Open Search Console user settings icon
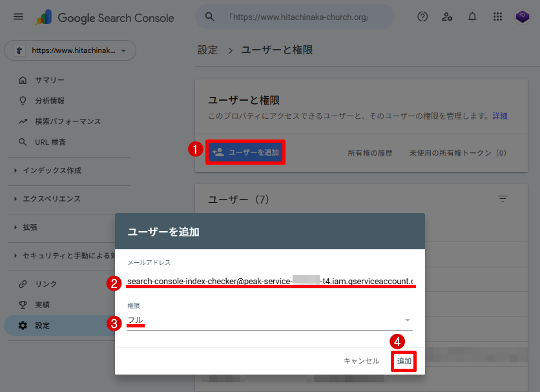This screenshot has width=540, height=392. point(447,17)
